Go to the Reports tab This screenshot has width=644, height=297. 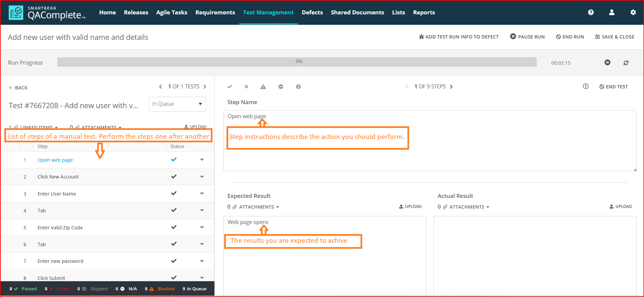point(424,12)
